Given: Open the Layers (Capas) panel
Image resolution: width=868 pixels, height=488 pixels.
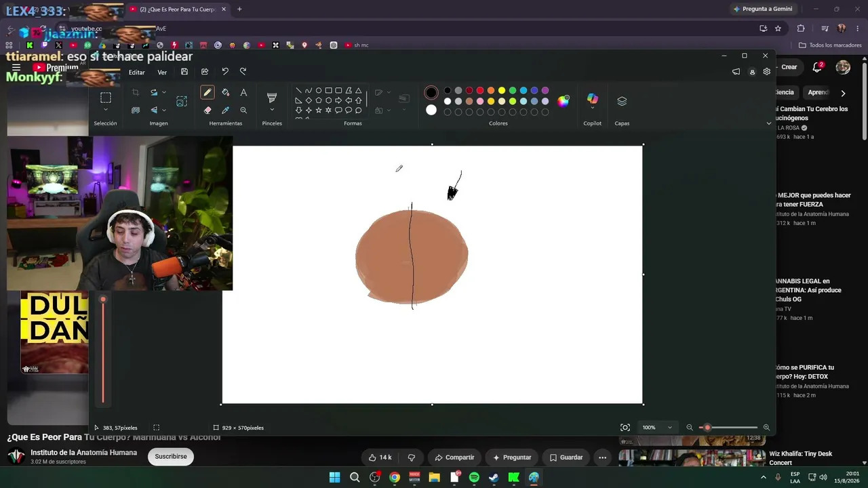Looking at the screenshot, I should (622, 101).
